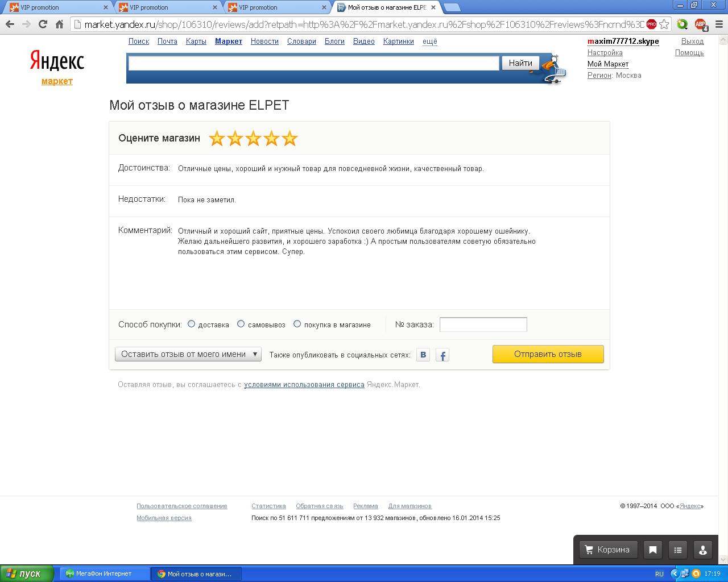This screenshot has width=728, height=582.
Task: Open the list icon in bottom panel
Action: [678, 550]
